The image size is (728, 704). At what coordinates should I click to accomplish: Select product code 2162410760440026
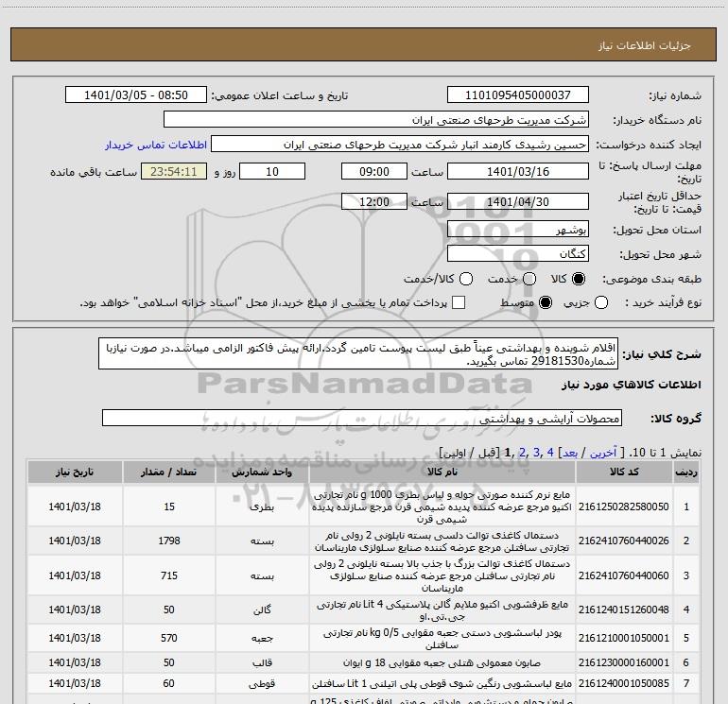(x=624, y=541)
